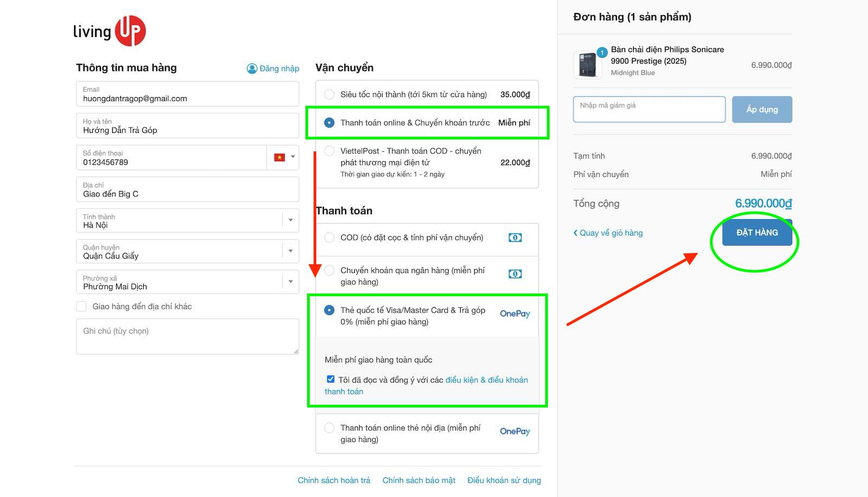Screen dimensions: 868x497
Task: Open the Phường xã dropdown
Action: [291, 282]
